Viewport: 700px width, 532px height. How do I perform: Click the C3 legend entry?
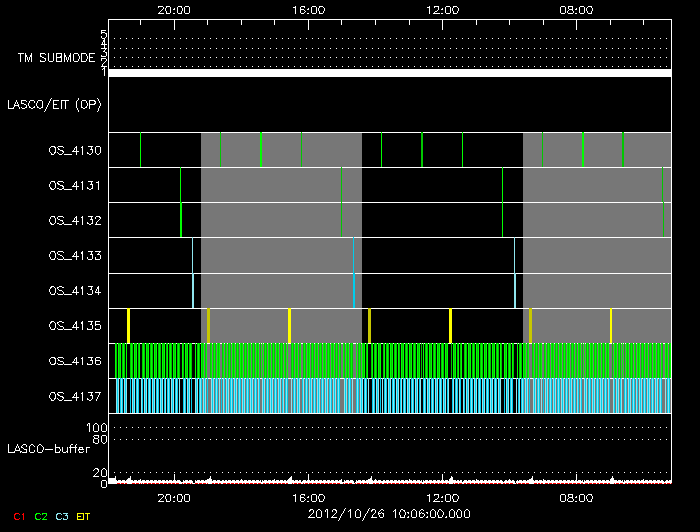(x=63, y=516)
